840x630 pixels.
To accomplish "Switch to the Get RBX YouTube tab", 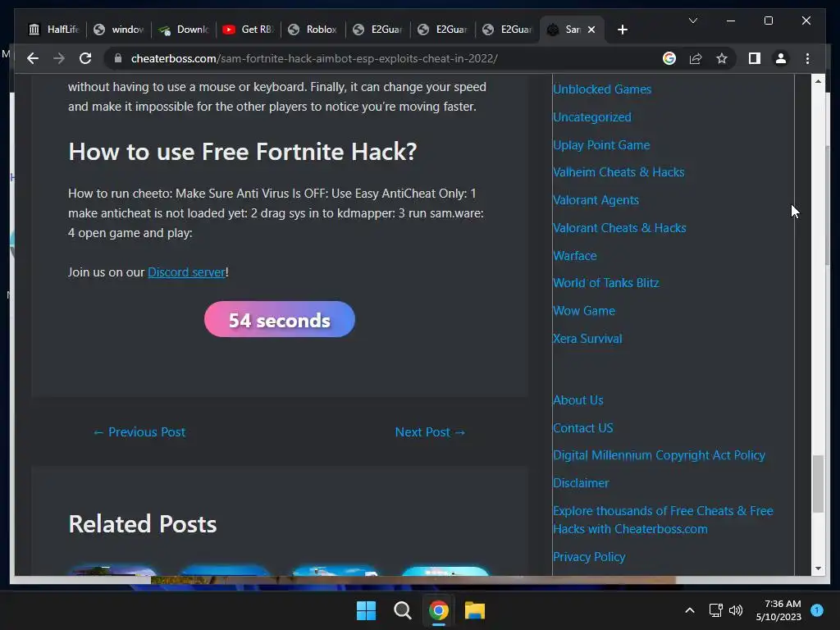I will (x=249, y=30).
